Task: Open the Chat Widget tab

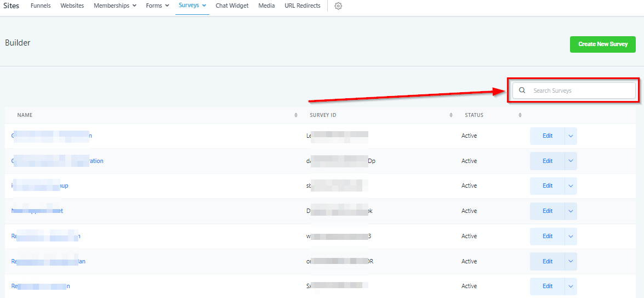Action: tap(232, 5)
